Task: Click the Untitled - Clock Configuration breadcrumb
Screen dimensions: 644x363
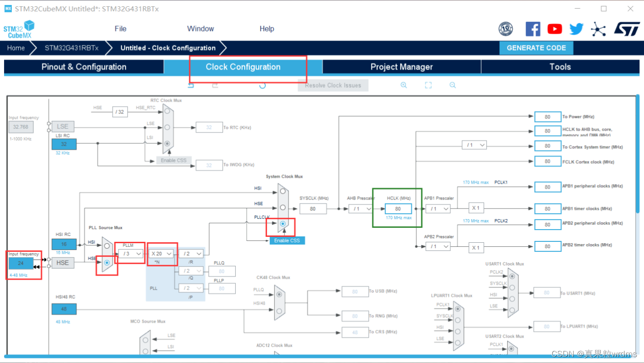Action: coord(168,48)
